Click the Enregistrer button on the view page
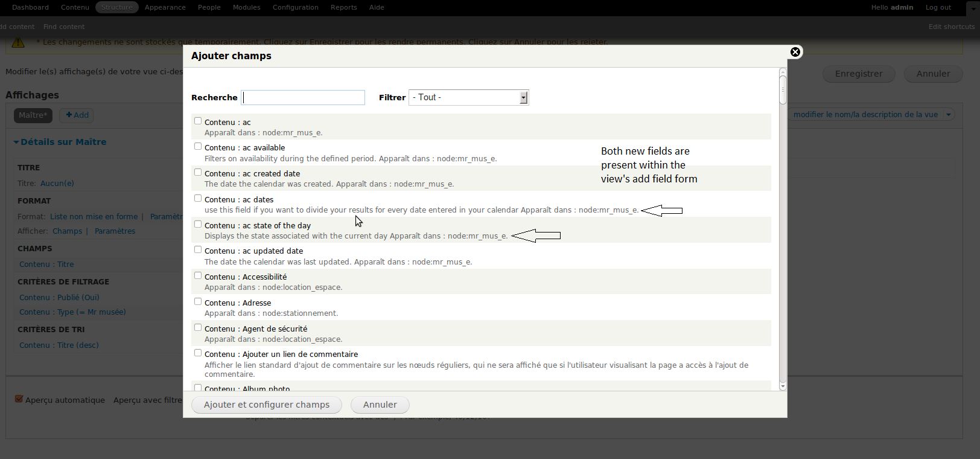This screenshot has width=980, height=459. 859,74
